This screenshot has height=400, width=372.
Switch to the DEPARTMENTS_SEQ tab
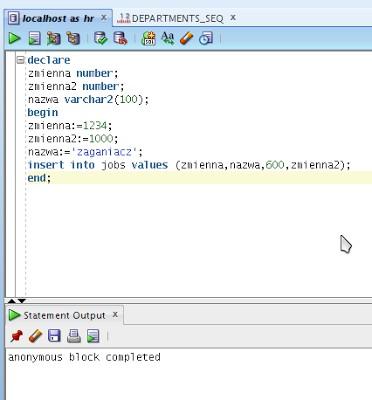point(177,18)
